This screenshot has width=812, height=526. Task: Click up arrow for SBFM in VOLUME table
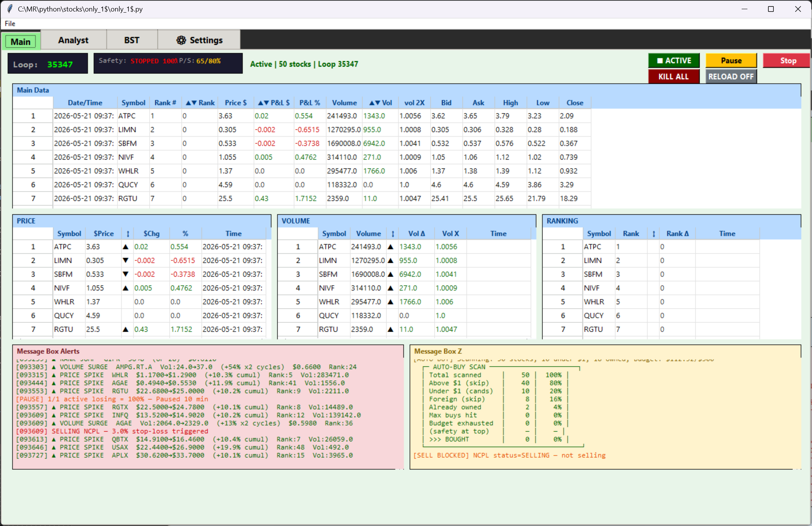390,274
